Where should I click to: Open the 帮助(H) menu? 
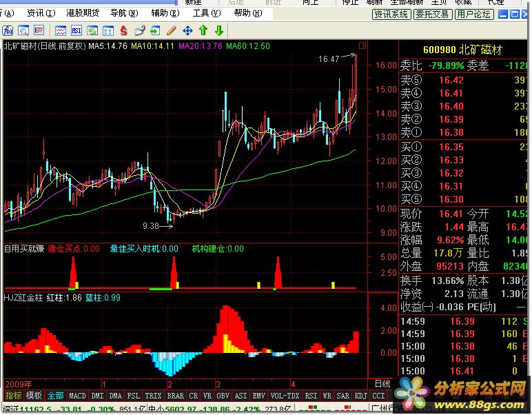click(x=248, y=13)
